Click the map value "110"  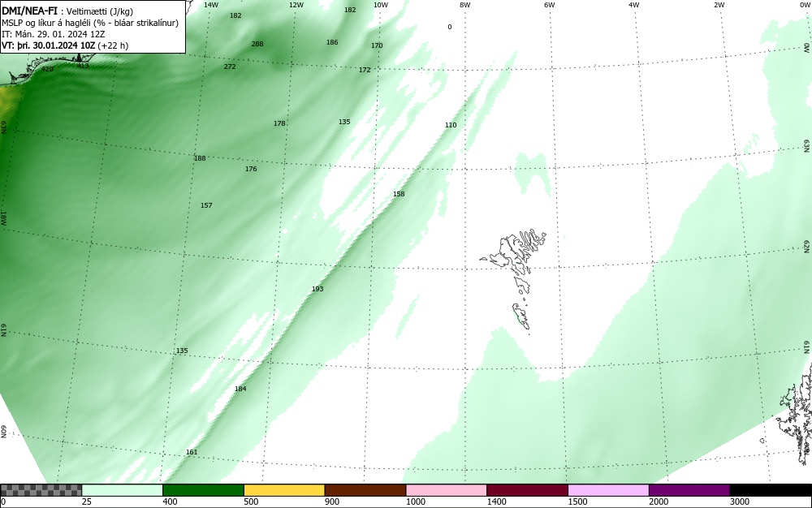coord(451,125)
